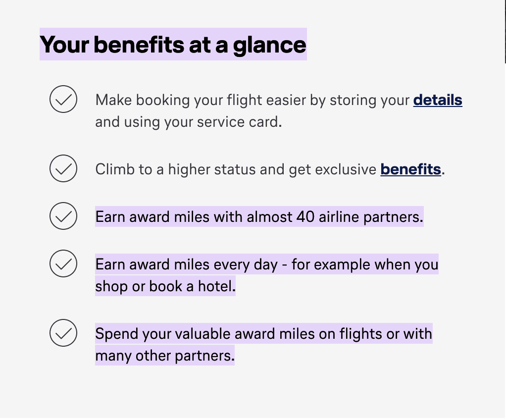Click the number '40' in airline partners text
The width and height of the screenshot is (506, 420).
(305, 216)
